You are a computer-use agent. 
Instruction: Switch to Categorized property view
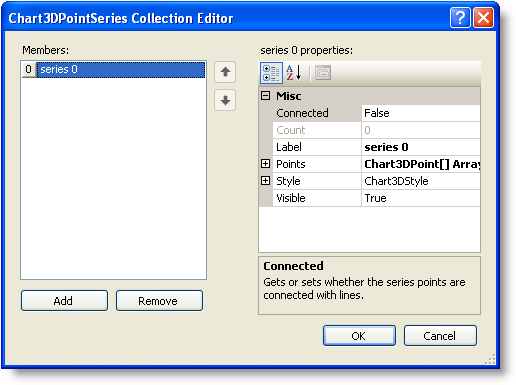tap(271, 73)
